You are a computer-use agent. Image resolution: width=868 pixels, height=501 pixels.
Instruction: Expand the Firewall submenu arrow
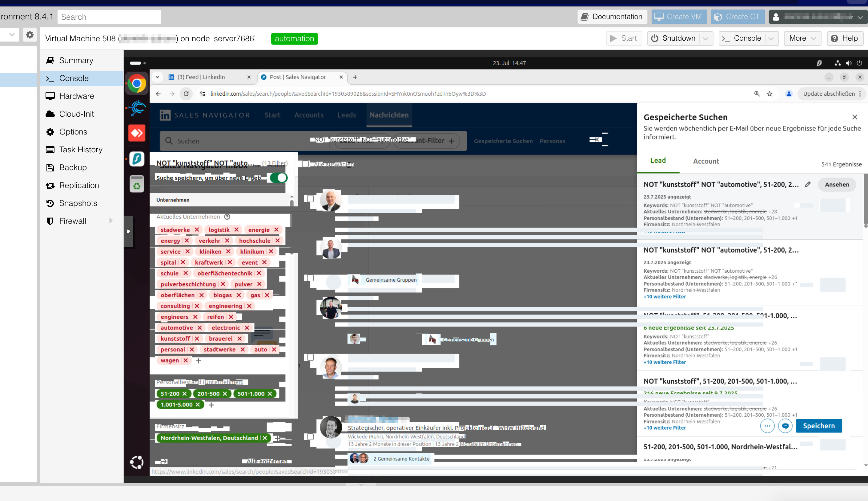pos(111,221)
